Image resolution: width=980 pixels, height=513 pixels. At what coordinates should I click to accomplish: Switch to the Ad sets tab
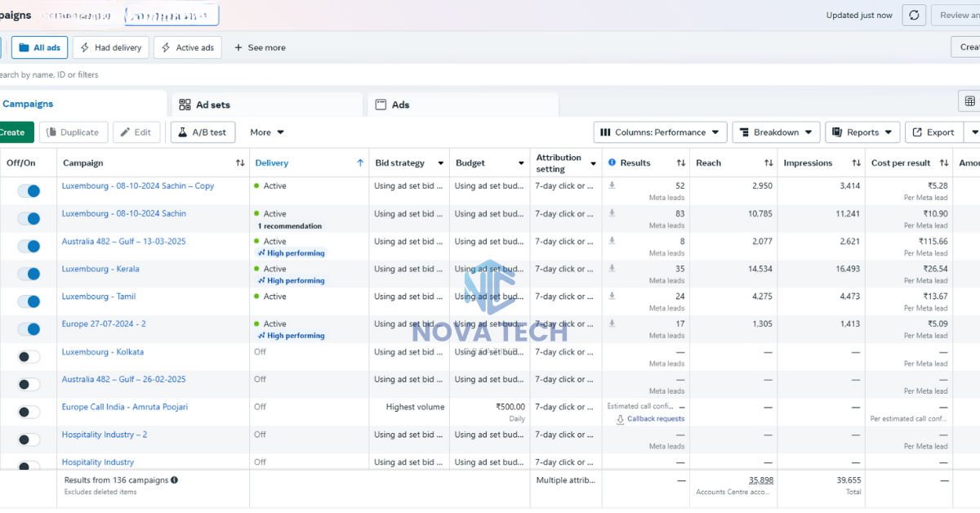point(266,105)
